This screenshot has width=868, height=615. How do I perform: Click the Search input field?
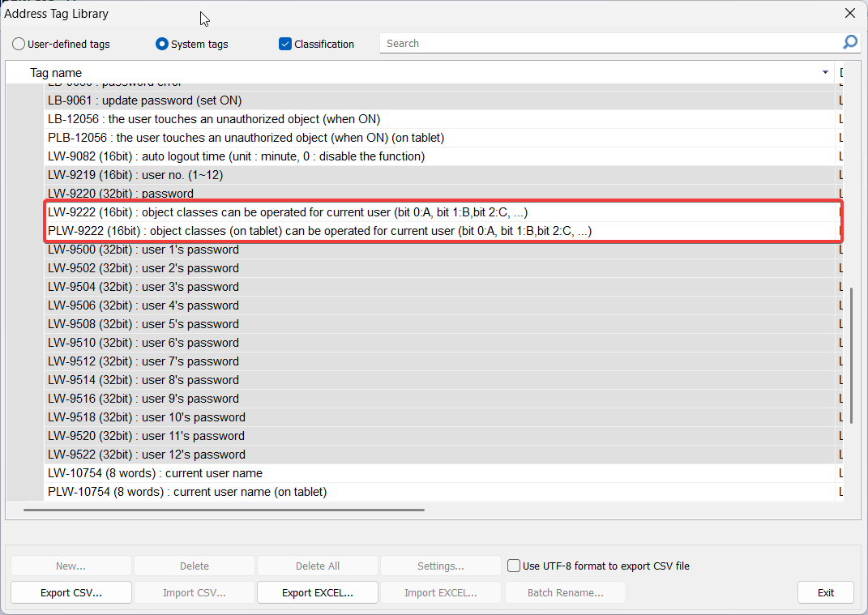click(x=608, y=44)
